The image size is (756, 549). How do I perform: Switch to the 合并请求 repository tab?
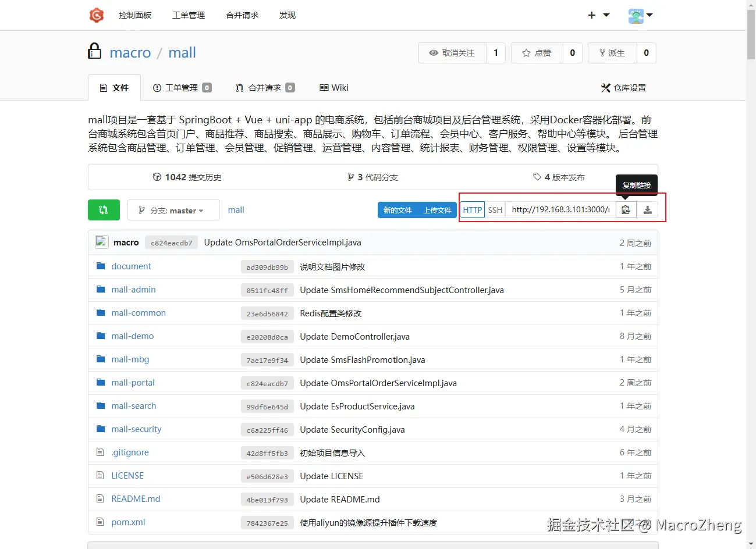click(x=265, y=88)
